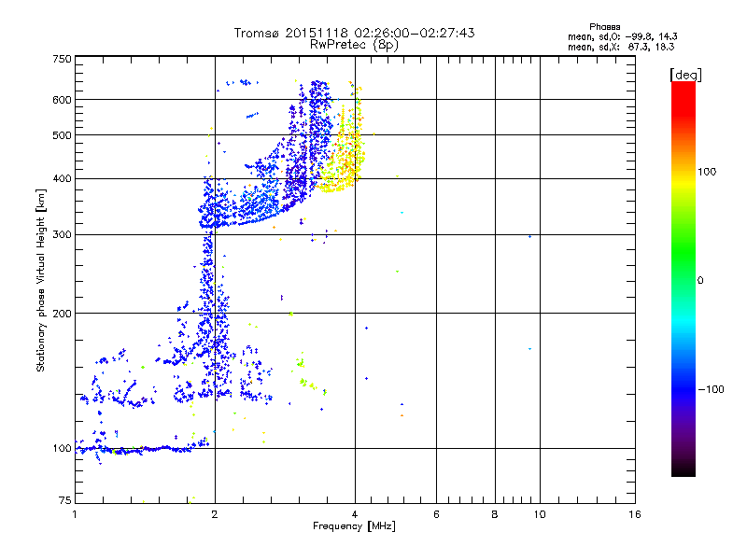Click the y-axis tick label '300'
This screenshot has height=560, width=747.
point(63,234)
